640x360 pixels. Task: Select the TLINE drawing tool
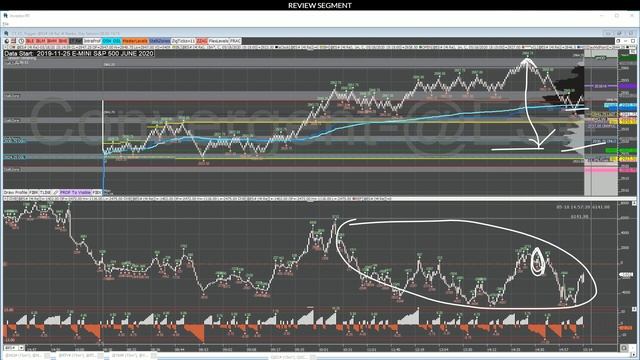(45, 192)
